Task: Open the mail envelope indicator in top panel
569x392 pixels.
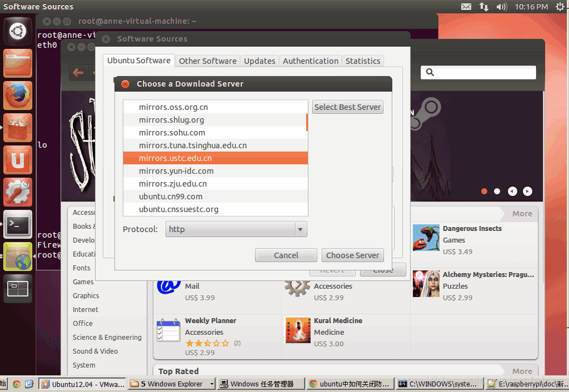Action: [x=466, y=7]
